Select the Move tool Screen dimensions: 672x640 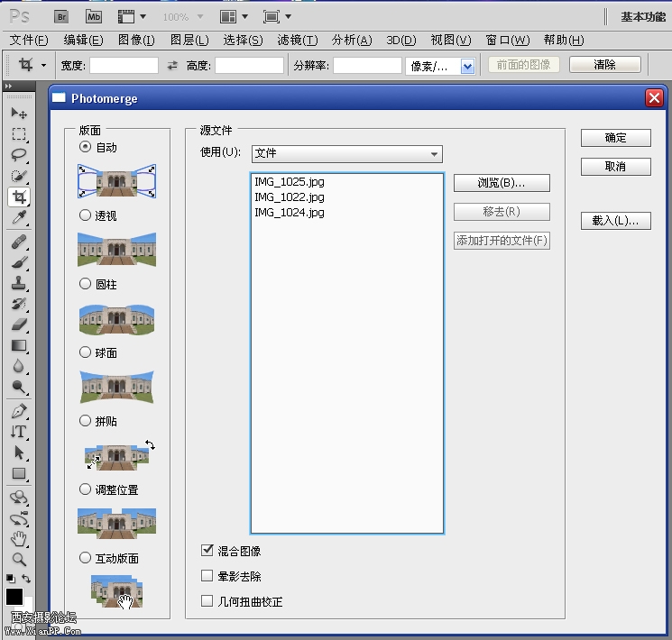[x=18, y=113]
